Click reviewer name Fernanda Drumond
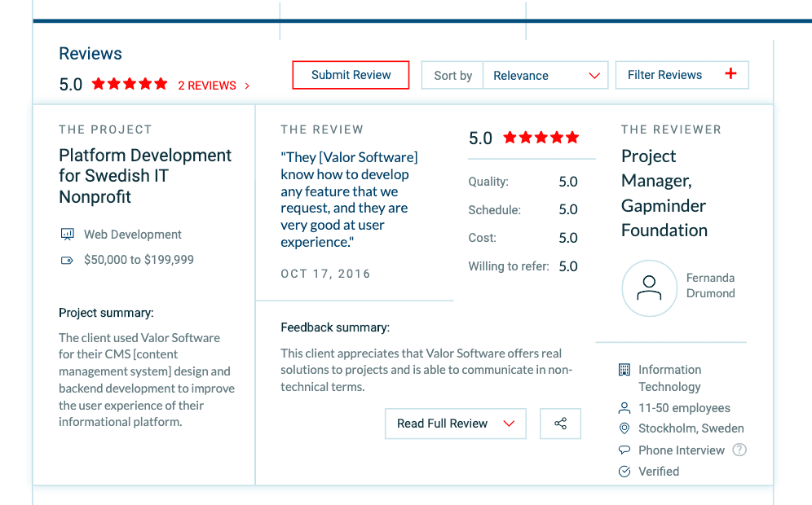Image resolution: width=812 pixels, height=505 pixels. [x=710, y=285]
